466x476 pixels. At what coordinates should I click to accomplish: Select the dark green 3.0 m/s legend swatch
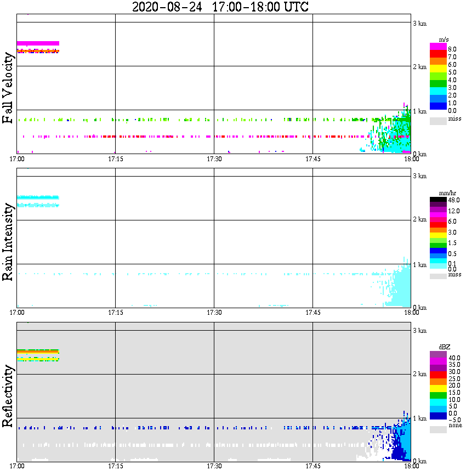tap(438, 84)
